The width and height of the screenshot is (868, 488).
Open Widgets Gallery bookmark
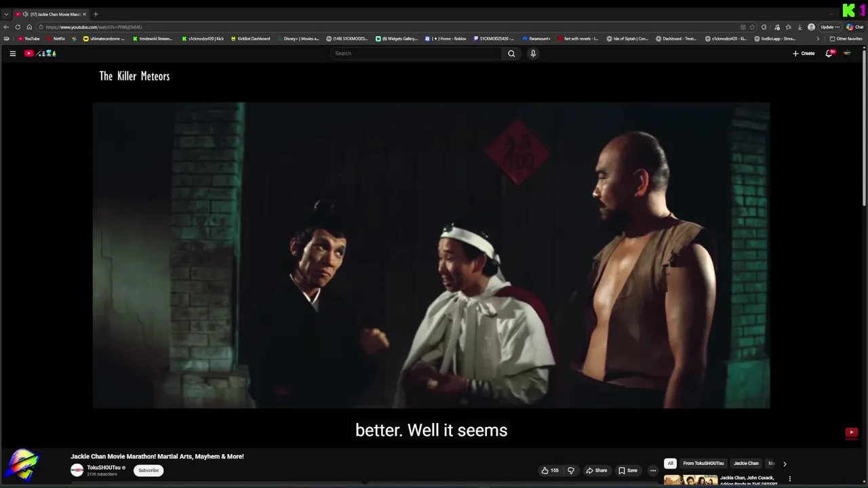(397, 39)
